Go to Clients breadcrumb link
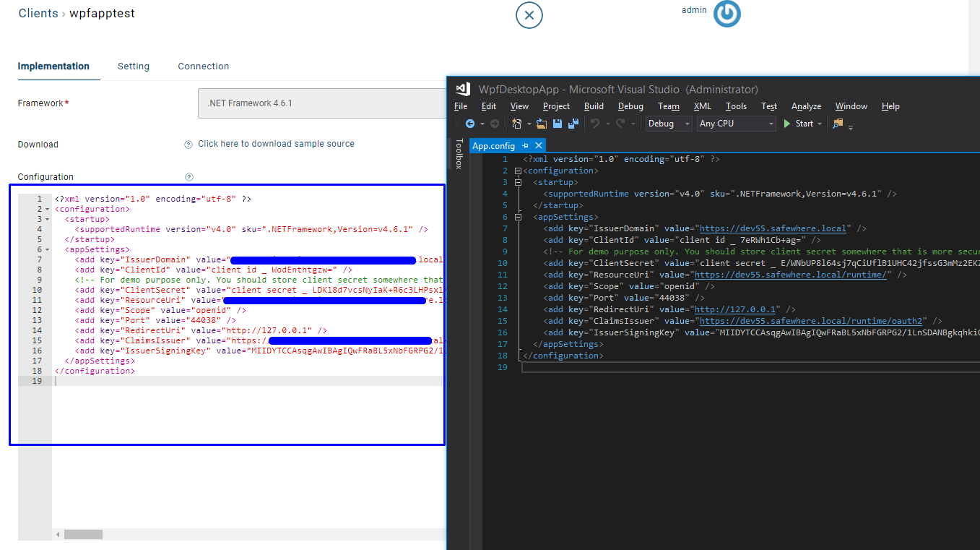Screen dimensions: 980x550 [x=38, y=13]
